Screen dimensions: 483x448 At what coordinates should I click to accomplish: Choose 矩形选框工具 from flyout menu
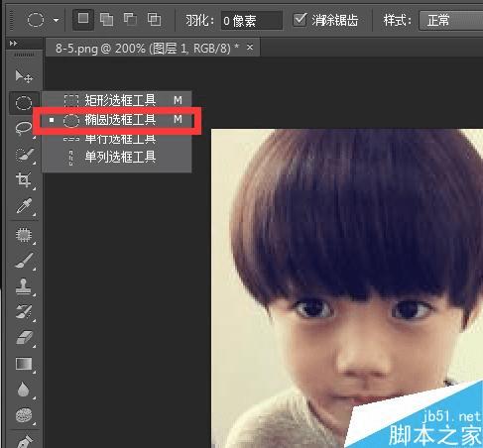point(116,100)
